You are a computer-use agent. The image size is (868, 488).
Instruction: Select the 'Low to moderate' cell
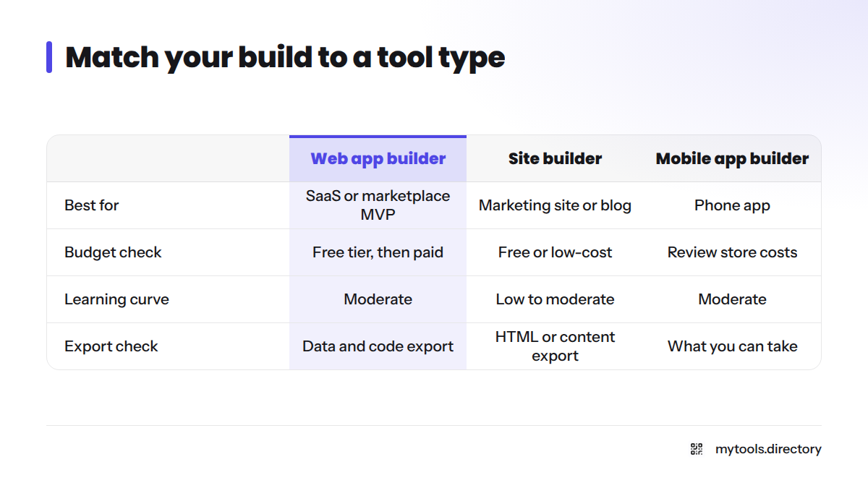pos(555,299)
